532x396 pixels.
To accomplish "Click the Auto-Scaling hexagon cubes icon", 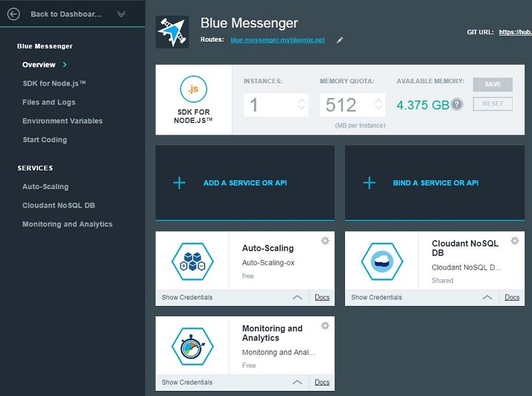I will 193,261.
